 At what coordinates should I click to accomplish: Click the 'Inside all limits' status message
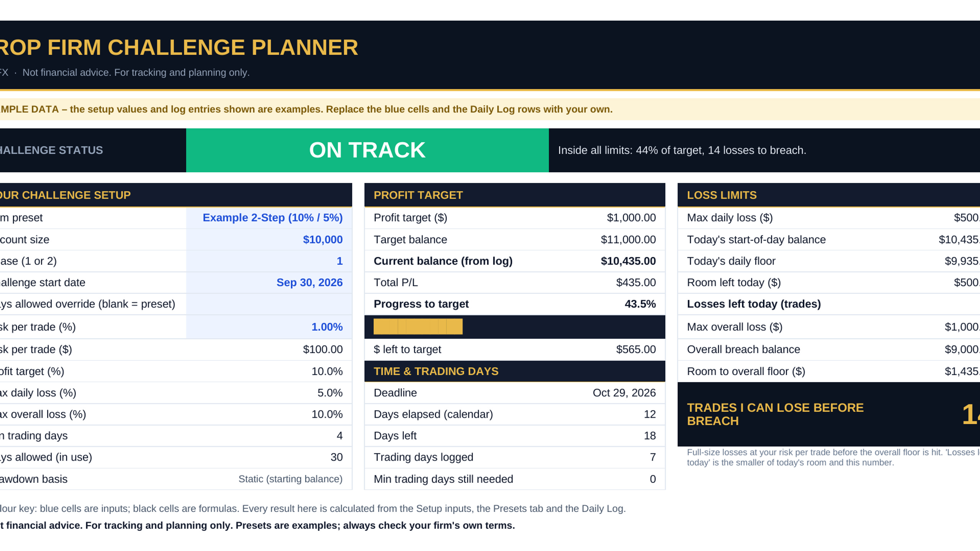point(682,150)
